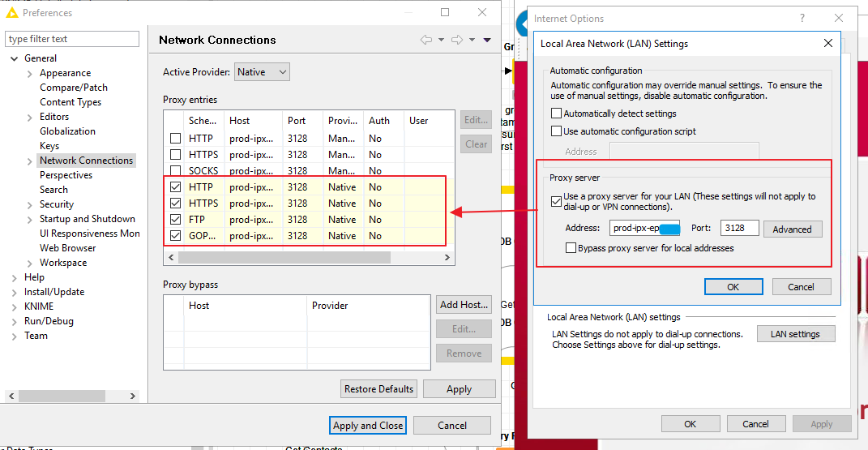Expand the Security preferences node
This screenshot has width=868, height=450.
(29, 204)
